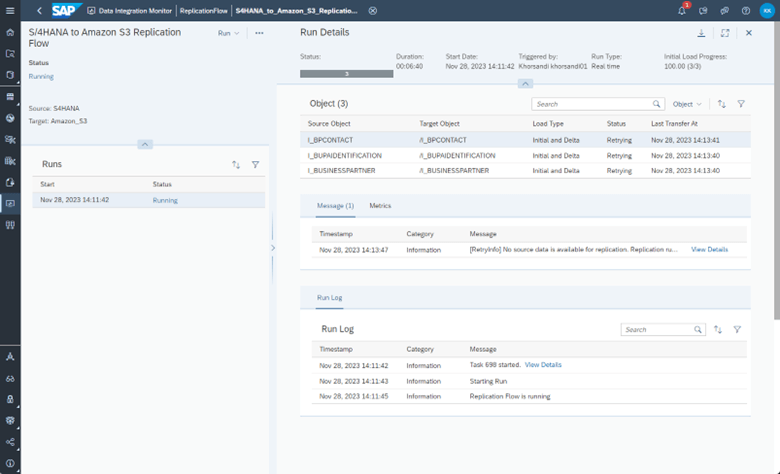Open the globe pie icon in sidebar

click(x=10, y=118)
